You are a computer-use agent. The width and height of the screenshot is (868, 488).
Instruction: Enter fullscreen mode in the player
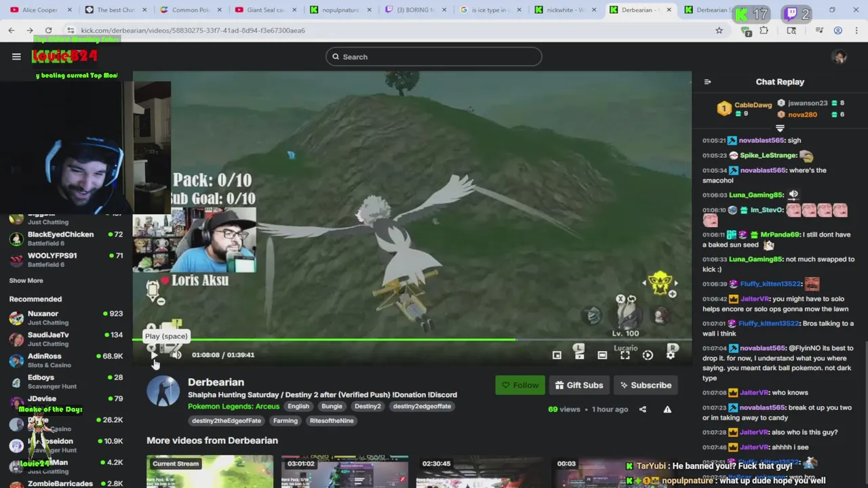pyautogui.click(x=625, y=354)
